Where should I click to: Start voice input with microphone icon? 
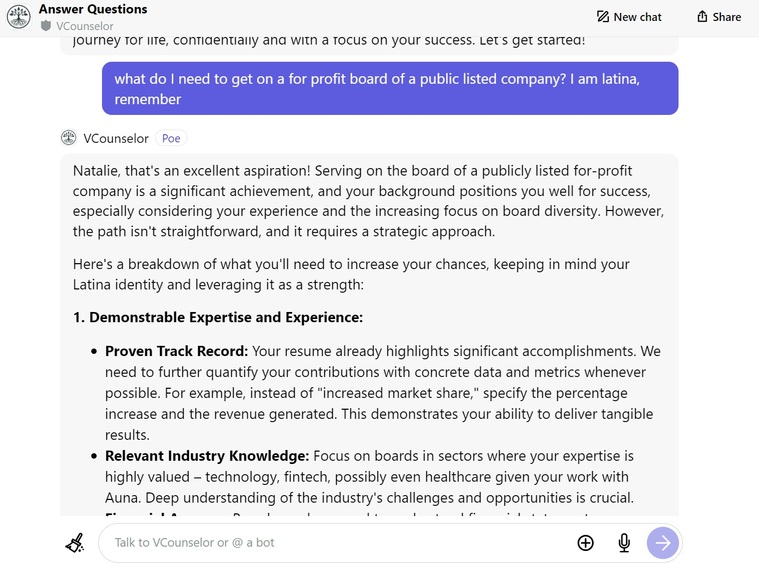click(x=624, y=543)
